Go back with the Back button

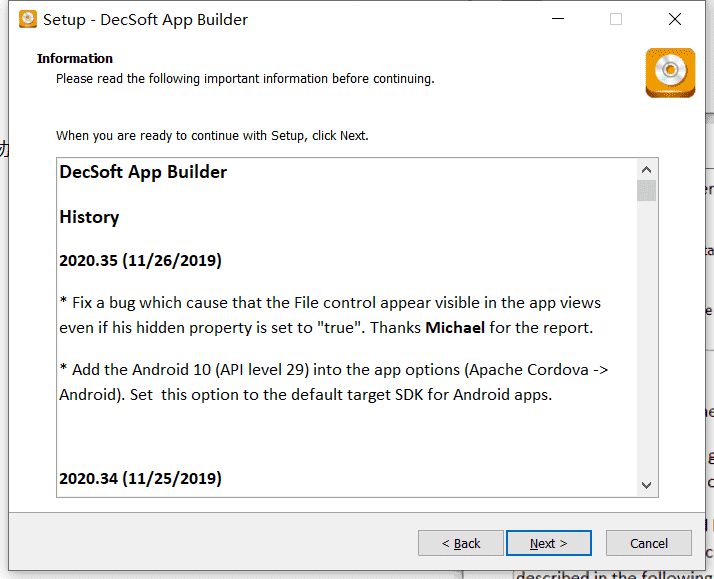pyautogui.click(x=461, y=543)
